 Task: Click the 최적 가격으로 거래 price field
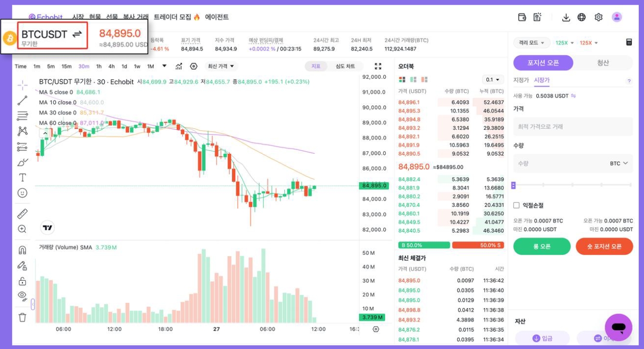click(x=573, y=126)
